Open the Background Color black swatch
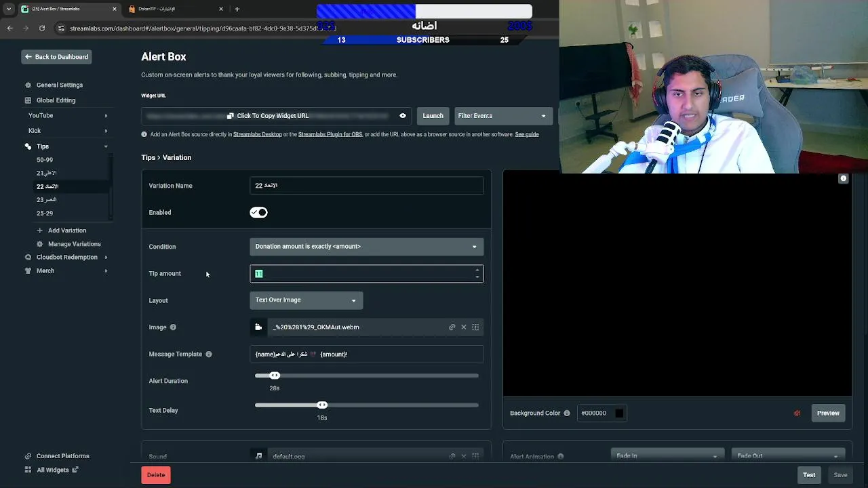The width and height of the screenshot is (868, 488). 619,413
